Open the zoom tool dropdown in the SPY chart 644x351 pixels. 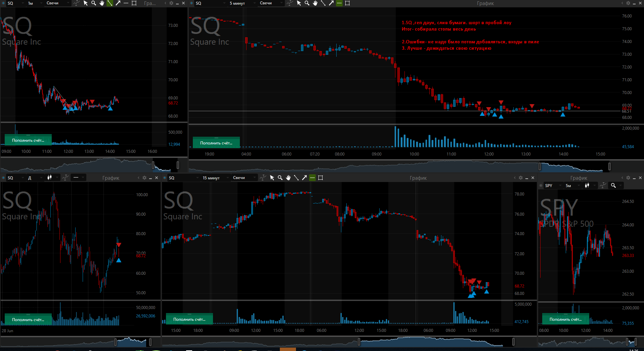(x=616, y=185)
